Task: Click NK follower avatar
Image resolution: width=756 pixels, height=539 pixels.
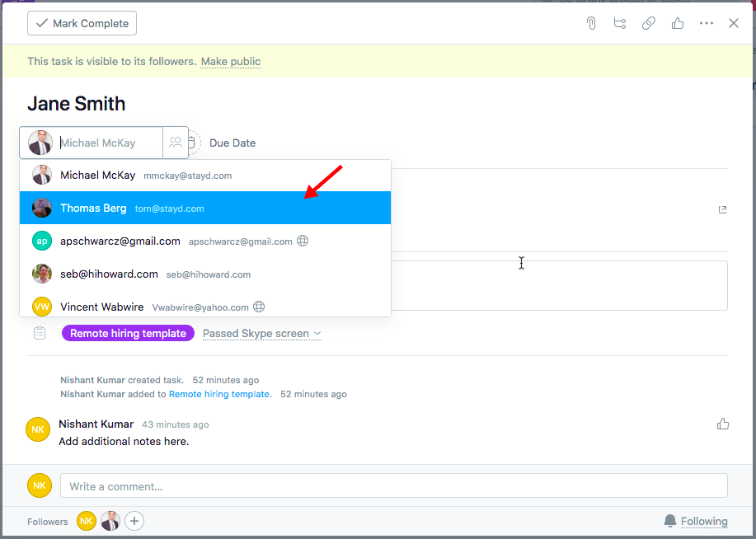Action: pos(87,521)
